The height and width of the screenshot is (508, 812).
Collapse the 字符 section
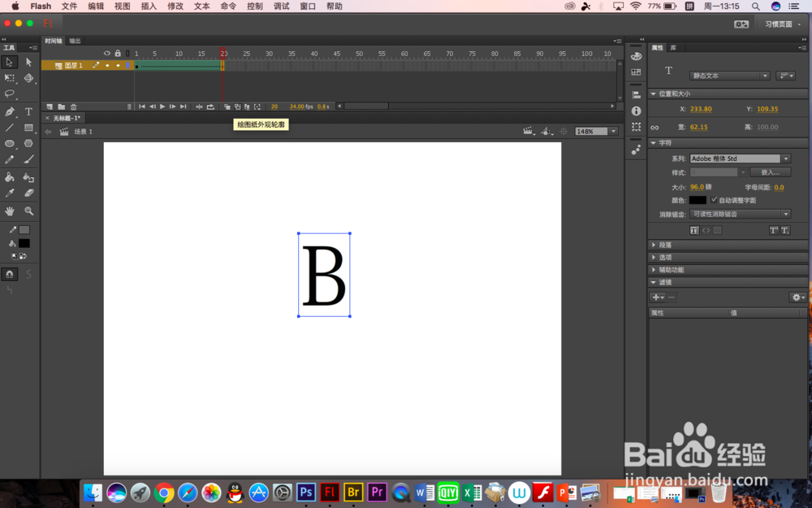point(654,142)
